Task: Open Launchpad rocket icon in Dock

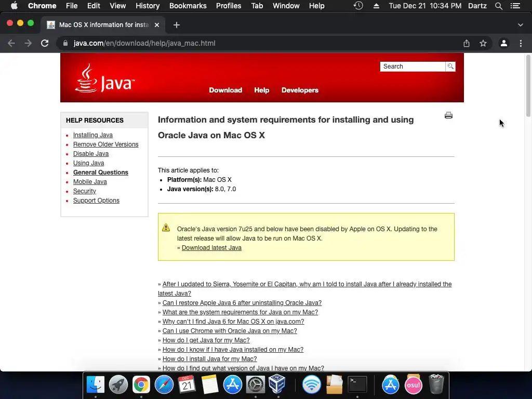Action: pos(118,384)
